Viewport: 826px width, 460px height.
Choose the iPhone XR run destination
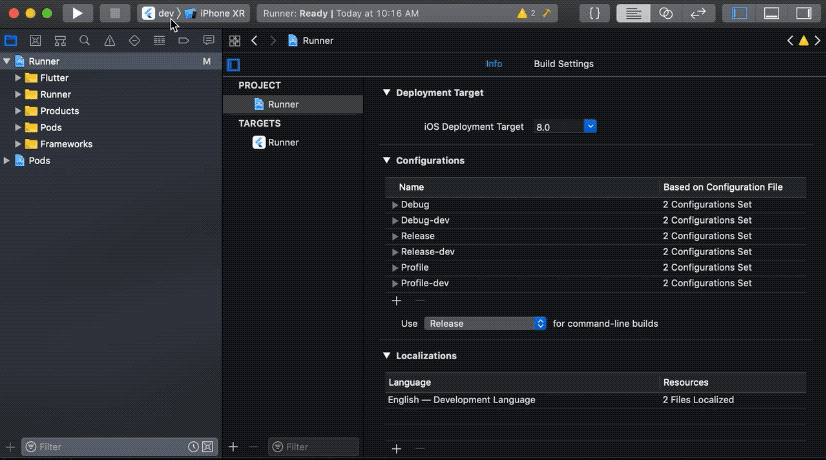(215, 13)
